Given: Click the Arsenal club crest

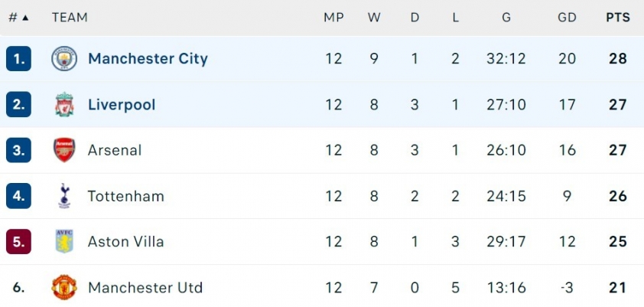Looking at the screenshot, I should click(x=64, y=150).
